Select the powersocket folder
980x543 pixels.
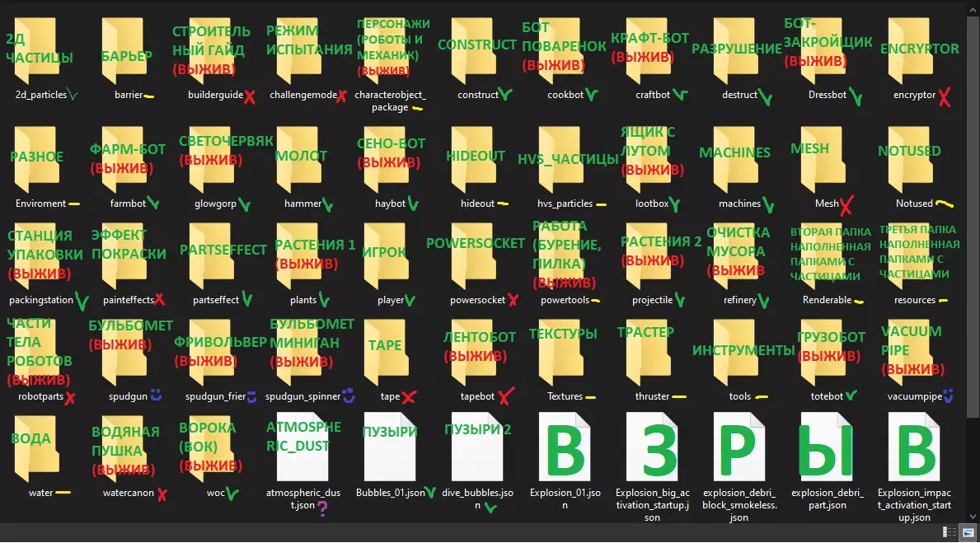[476, 256]
